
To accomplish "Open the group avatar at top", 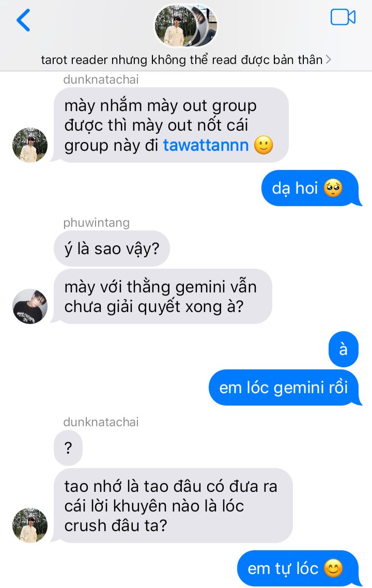I will 185,25.
